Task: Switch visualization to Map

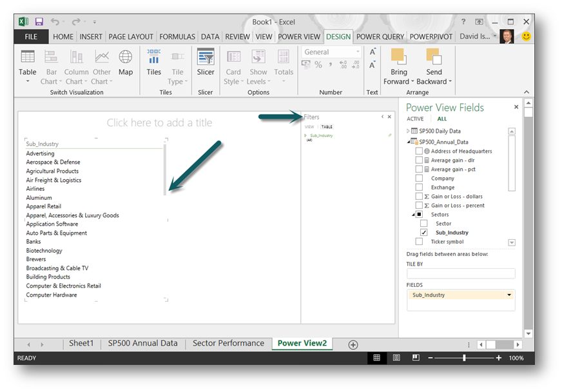Action: click(126, 63)
